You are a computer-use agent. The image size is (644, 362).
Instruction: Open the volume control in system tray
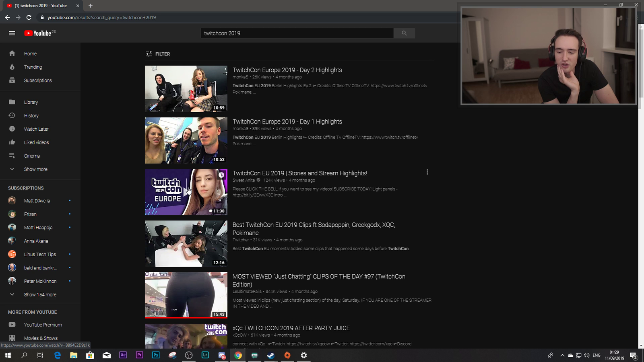pyautogui.click(x=586, y=355)
